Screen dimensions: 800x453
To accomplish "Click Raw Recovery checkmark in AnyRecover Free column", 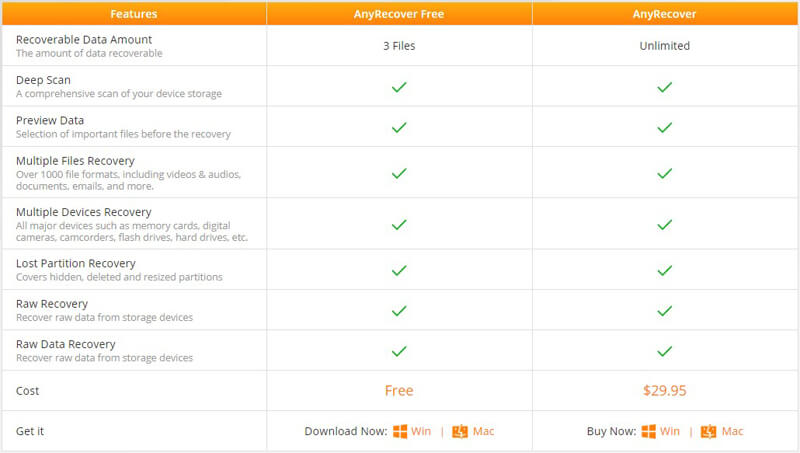I will coord(399,311).
